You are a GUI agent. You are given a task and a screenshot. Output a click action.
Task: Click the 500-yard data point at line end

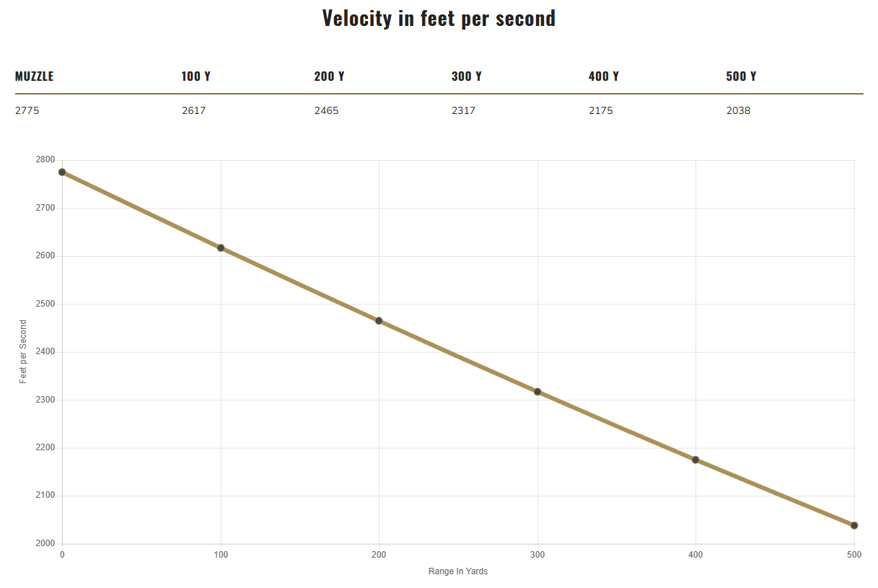[x=854, y=525]
